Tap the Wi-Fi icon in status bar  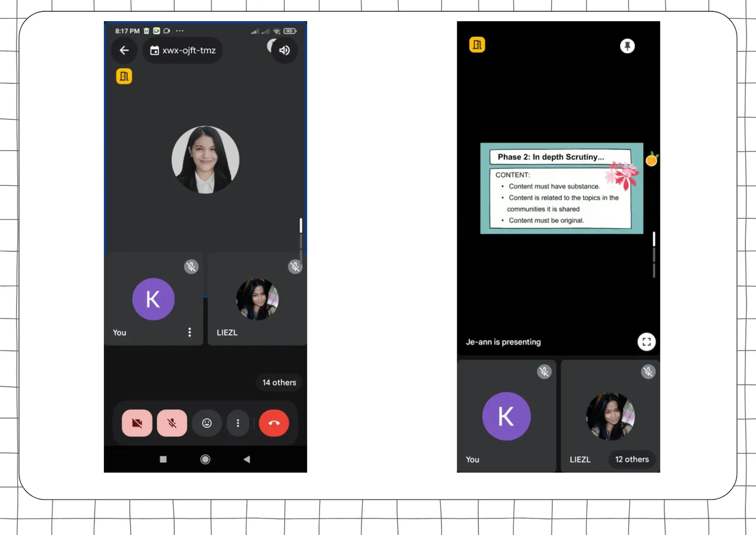click(276, 31)
